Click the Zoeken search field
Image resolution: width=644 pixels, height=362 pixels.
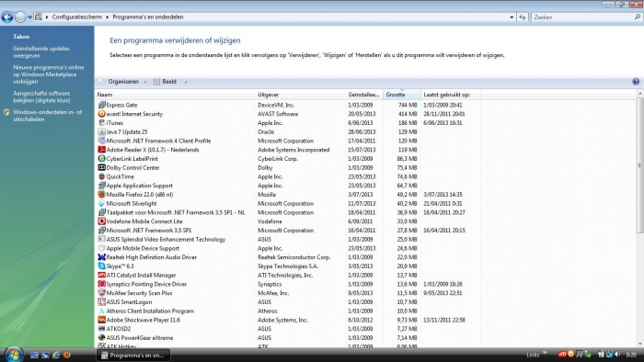point(582,17)
